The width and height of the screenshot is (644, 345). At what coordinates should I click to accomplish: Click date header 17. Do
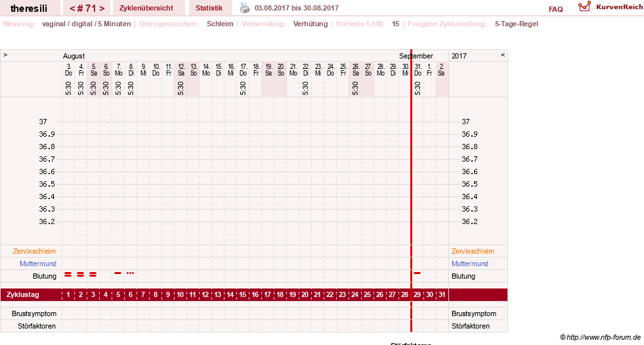[243, 70]
